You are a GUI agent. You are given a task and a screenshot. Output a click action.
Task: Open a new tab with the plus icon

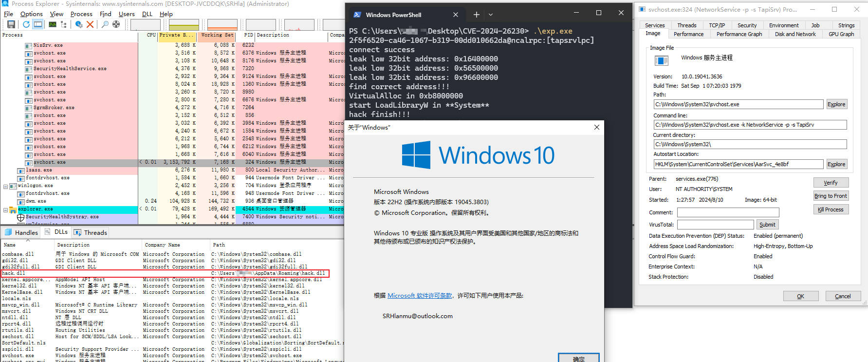pos(477,15)
